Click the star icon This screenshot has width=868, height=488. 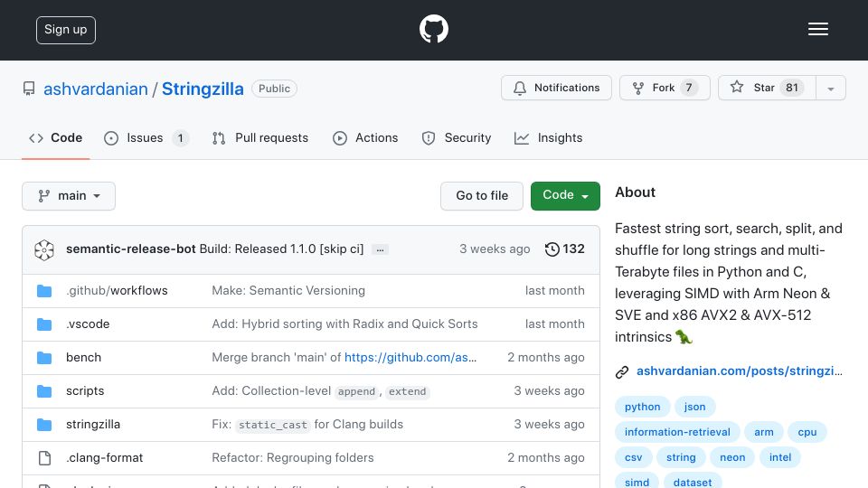[736, 87]
